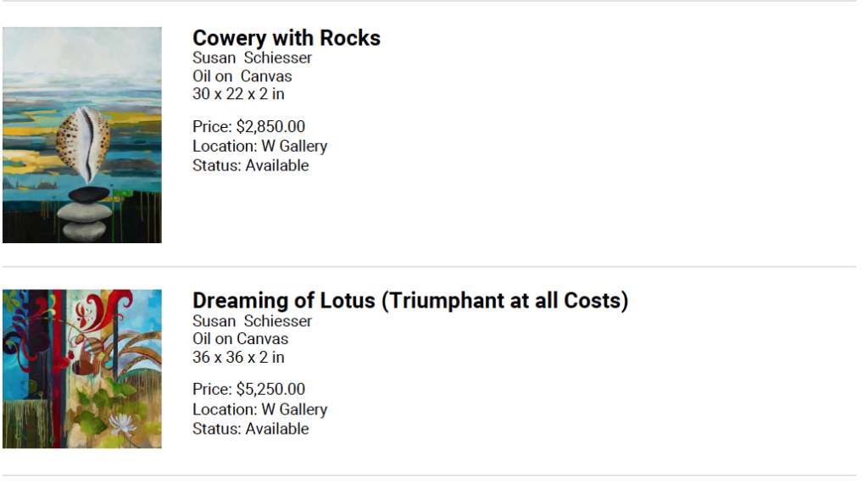868x483 pixels.
Task: Open the Dreaming of Lotus painting thumbnail
Action: [x=82, y=369]
